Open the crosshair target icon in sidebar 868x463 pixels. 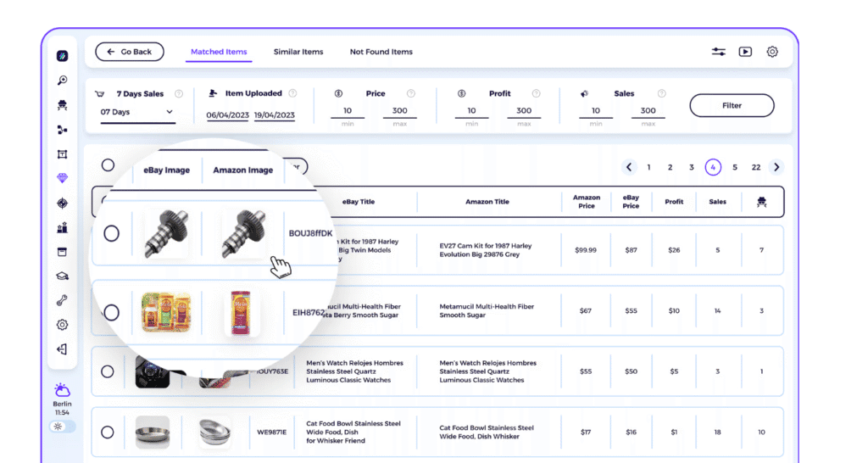tap(62, 204)
